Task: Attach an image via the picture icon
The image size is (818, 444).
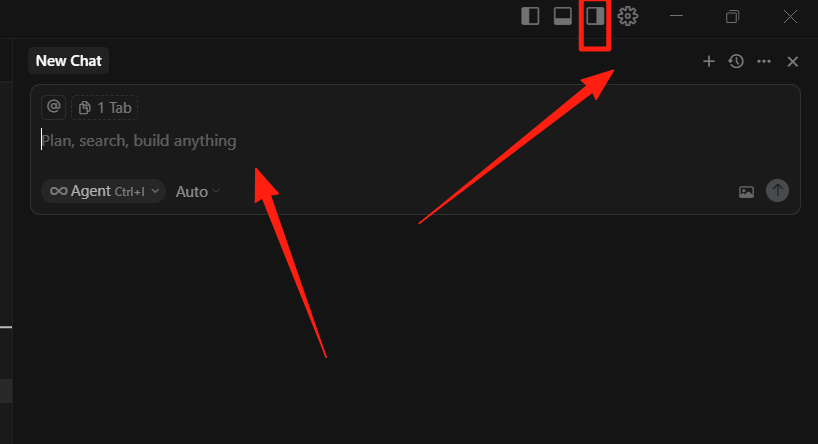Action: click(747, 192)
